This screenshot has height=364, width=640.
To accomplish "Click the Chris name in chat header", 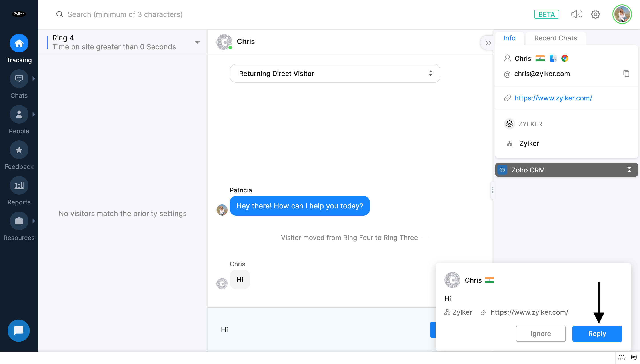I will click(246, 42).
